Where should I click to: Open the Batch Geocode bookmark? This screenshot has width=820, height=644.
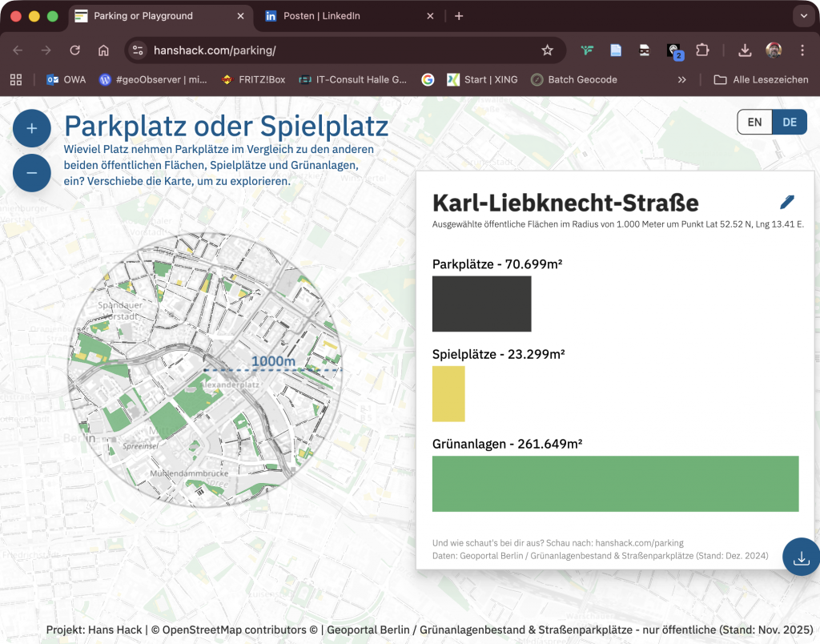pyautogui.click(x=573, y=79)
